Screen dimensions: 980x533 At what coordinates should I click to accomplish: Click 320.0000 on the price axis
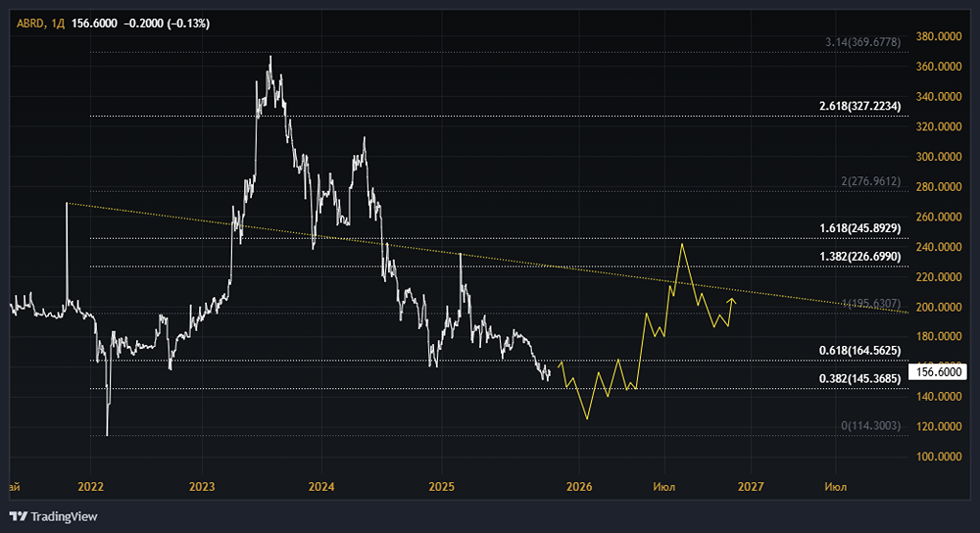(939, 126)
